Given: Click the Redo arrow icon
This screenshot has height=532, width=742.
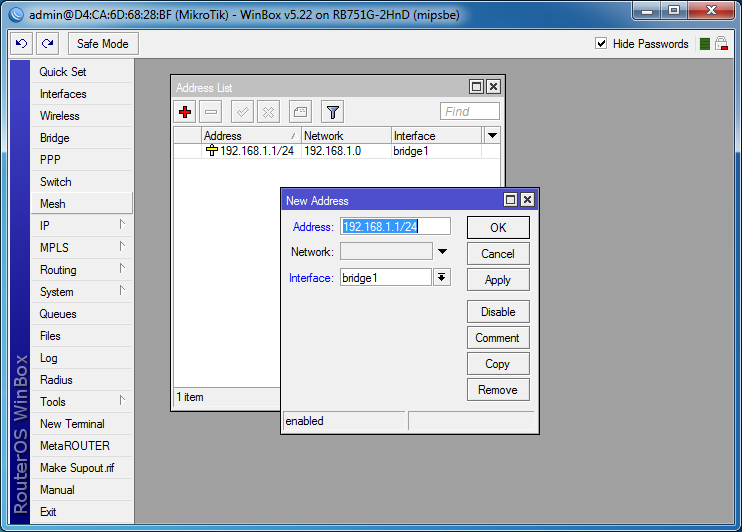Looking at the screenshot, I should pos(47,44).
